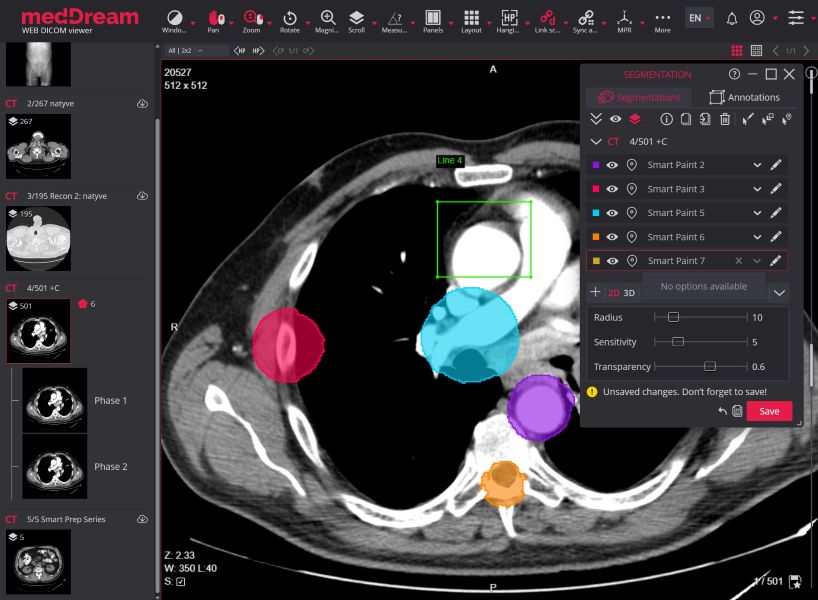Open Hanging protocols tool
The height and width of the screenshot is (600, 818).
[508, 21]
